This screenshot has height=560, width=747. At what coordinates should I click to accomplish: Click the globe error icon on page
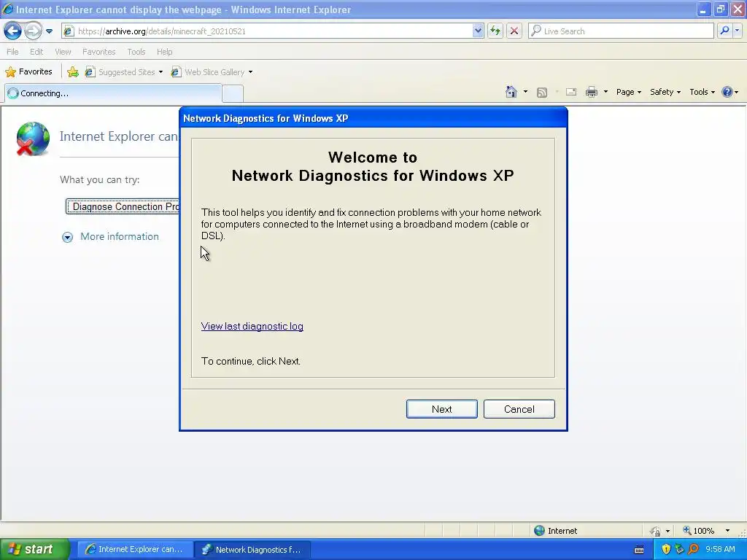coord(32,139)
